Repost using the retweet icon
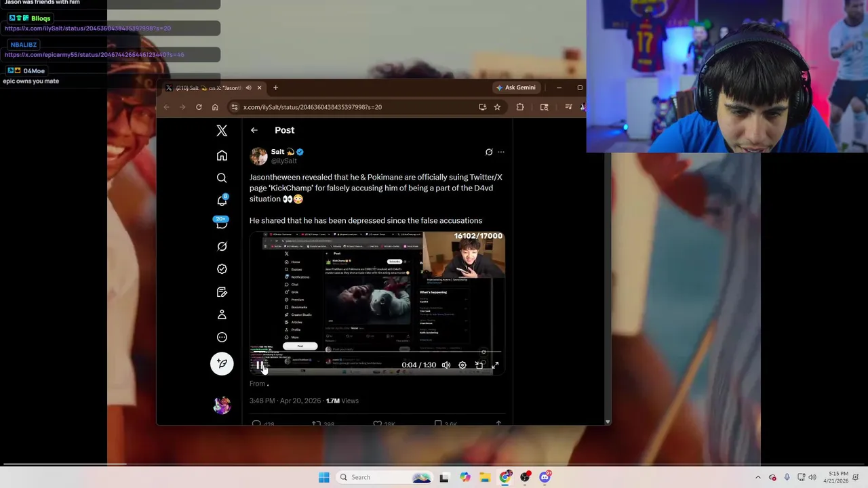The height and width of the screenshot is (488, 868). tap(316, 423)
